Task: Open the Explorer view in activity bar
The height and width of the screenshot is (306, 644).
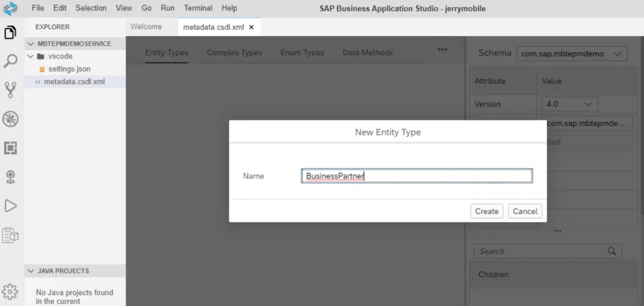Action: click(11, 32)
